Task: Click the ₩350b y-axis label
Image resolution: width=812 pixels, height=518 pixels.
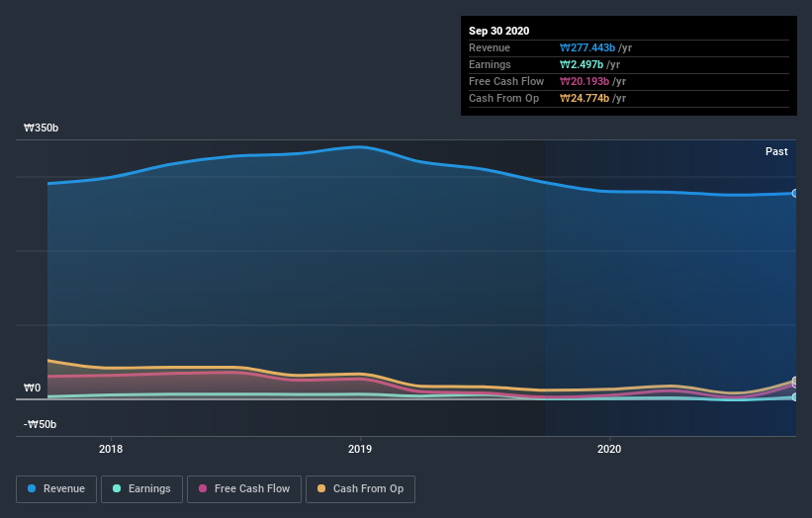Action: click(x=41, y=128)
